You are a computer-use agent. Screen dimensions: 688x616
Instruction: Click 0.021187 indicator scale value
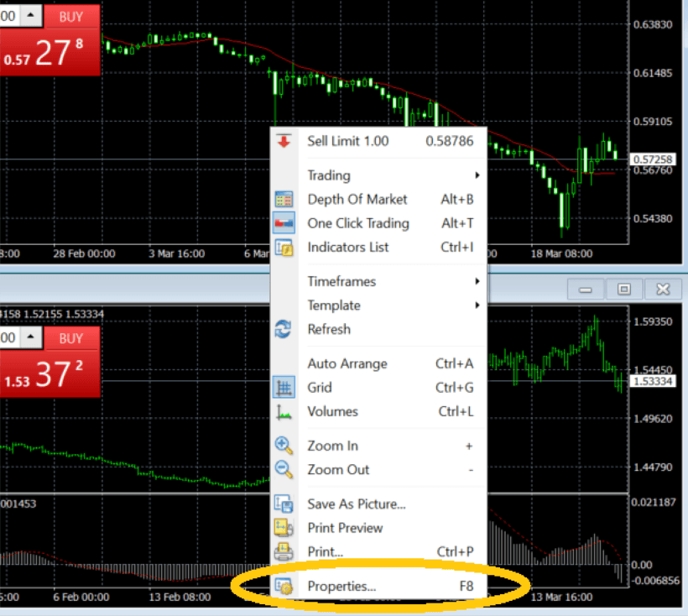click(x=654, y=502)
